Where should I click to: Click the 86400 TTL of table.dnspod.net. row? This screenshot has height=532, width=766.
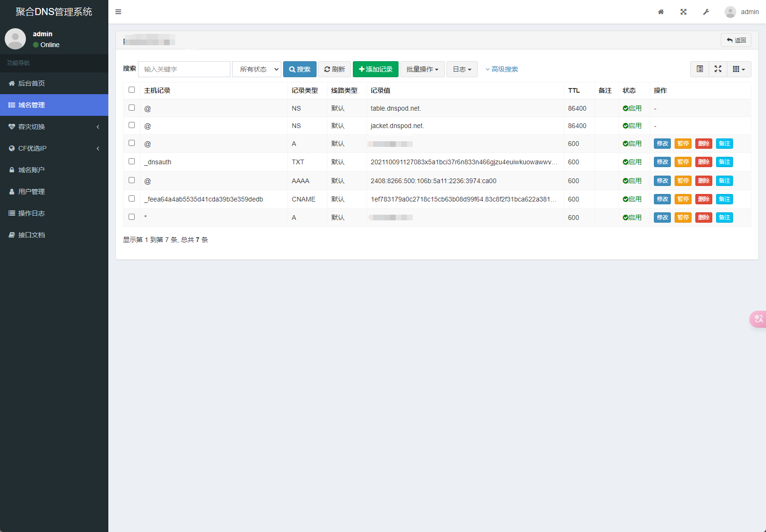point(577,108)
